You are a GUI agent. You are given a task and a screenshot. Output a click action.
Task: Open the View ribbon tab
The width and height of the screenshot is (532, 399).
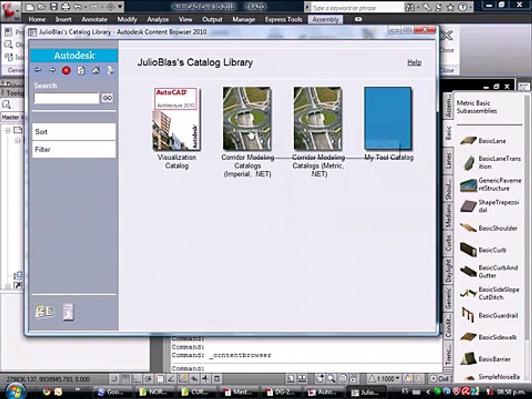185,19
